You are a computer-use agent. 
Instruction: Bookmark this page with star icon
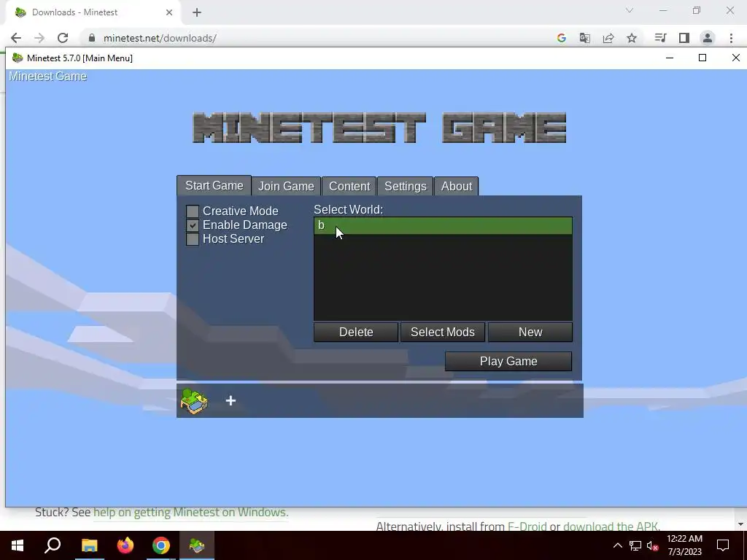632,38
